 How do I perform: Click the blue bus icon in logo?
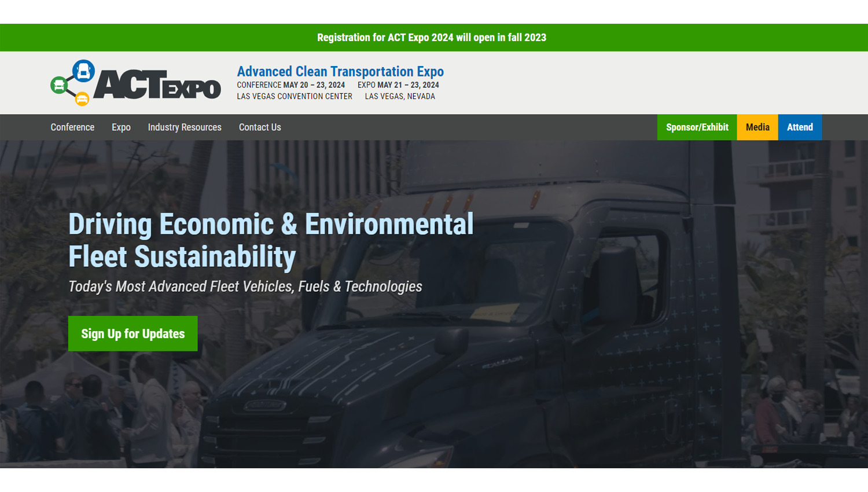pyautogui.click(x=83, y=71)
